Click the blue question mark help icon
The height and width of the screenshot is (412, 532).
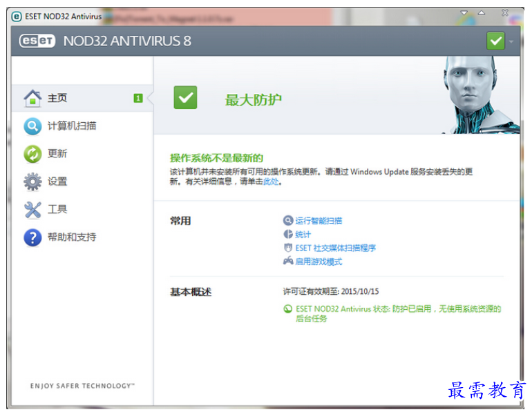32,237
